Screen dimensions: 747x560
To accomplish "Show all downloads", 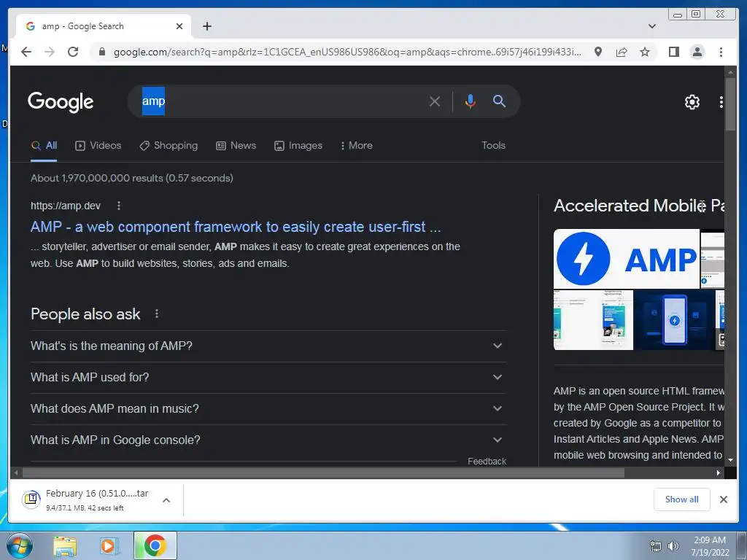I will click(x=682, y=499).
